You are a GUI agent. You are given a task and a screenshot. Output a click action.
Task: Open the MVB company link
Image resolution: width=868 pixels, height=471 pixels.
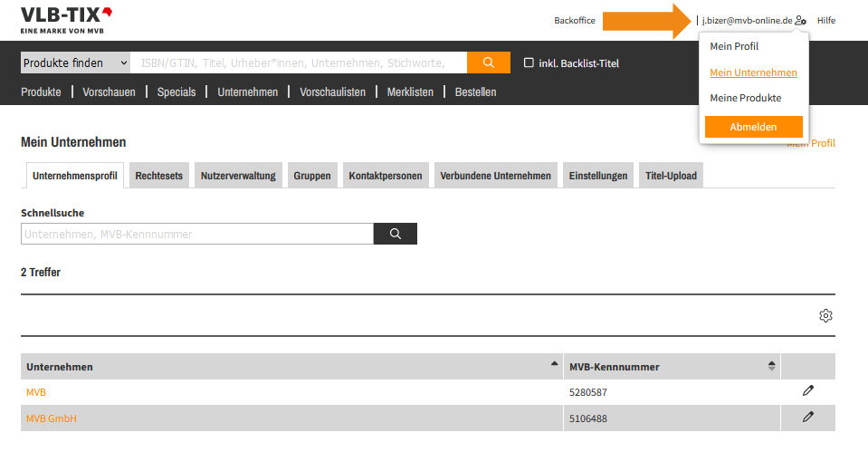(x=36, y=392)
